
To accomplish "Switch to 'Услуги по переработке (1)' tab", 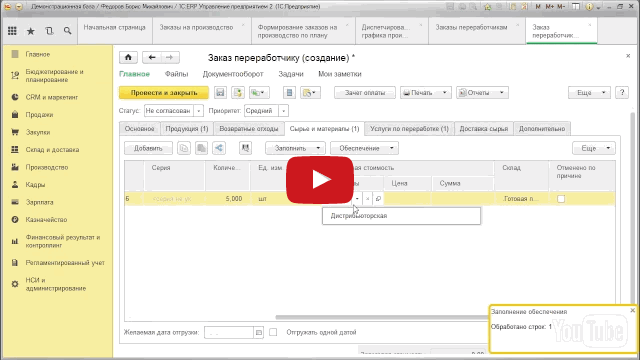I will coord(409,129).
